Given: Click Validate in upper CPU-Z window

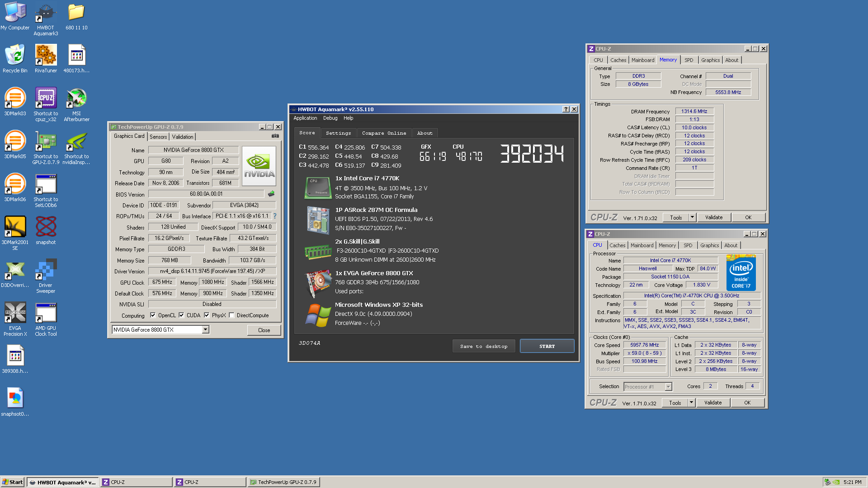Looking at the screenshot, I should tap(714, 217).
